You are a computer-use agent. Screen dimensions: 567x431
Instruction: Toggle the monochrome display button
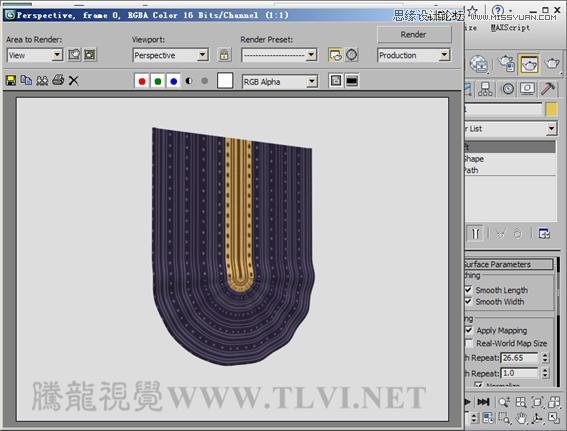click(204, 81)
